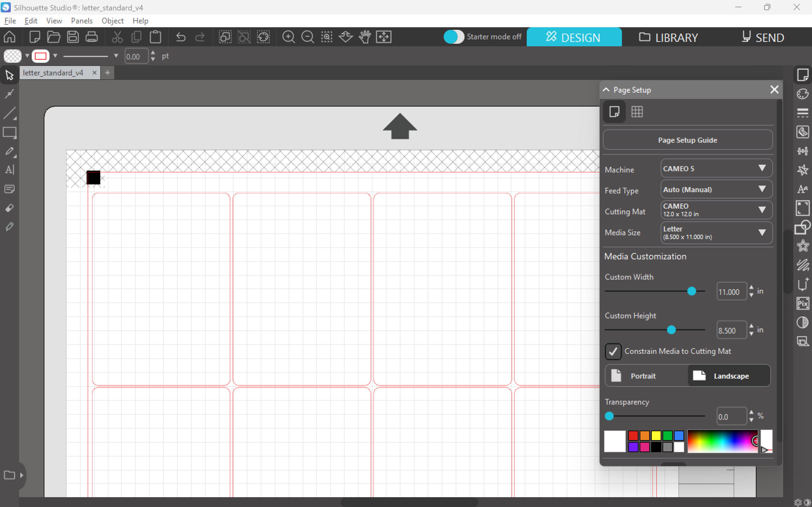
Task: Click the Page Setup Guide button
Action: tap(688, 140)
